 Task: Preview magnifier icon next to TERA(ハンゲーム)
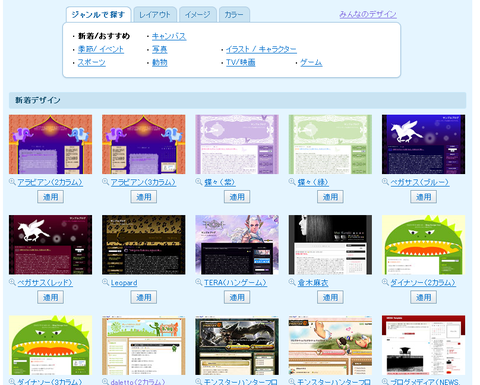(x=199, y=283)
